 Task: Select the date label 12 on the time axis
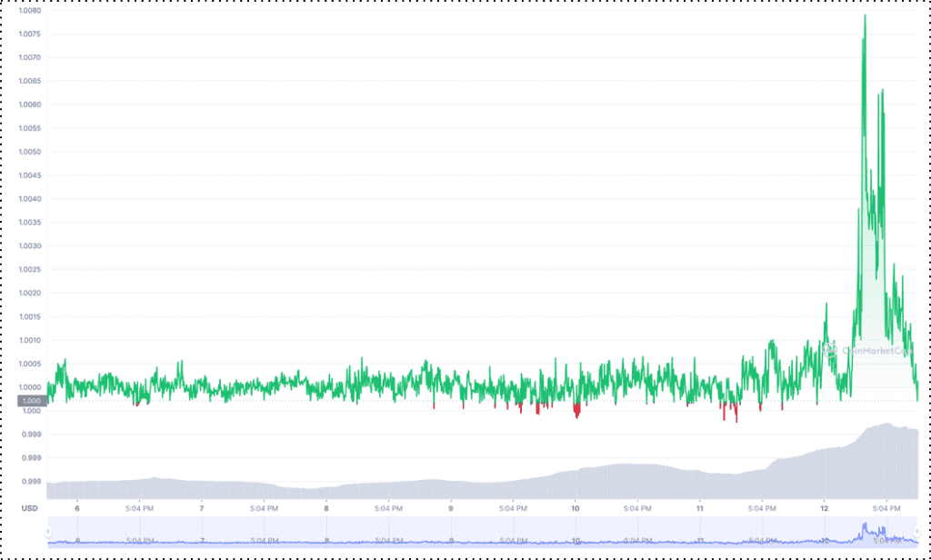[824, 507]
